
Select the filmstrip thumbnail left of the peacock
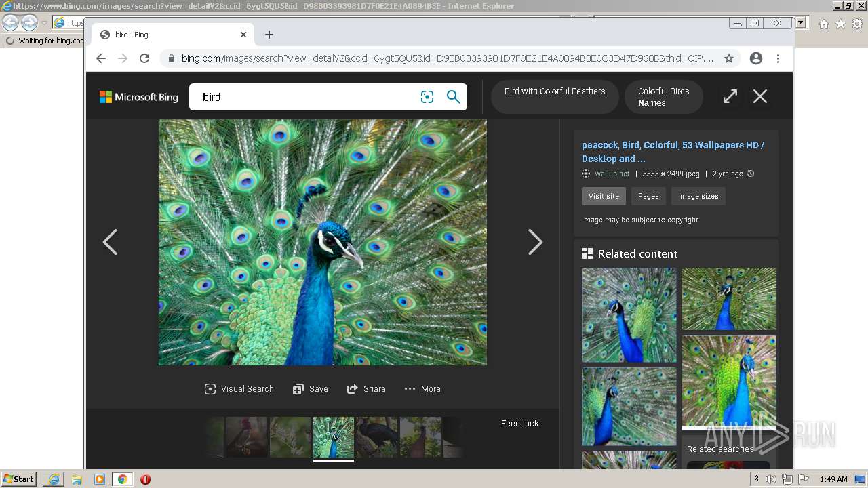290,437
